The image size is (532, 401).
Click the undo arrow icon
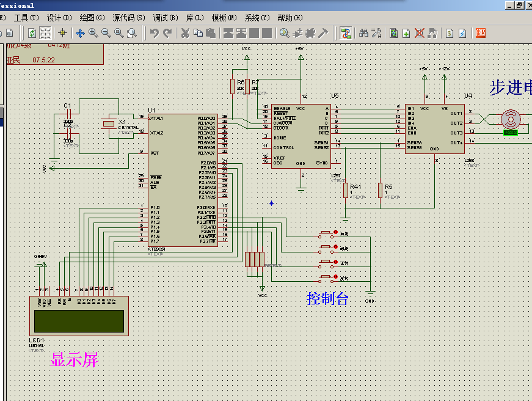[155, 33]
